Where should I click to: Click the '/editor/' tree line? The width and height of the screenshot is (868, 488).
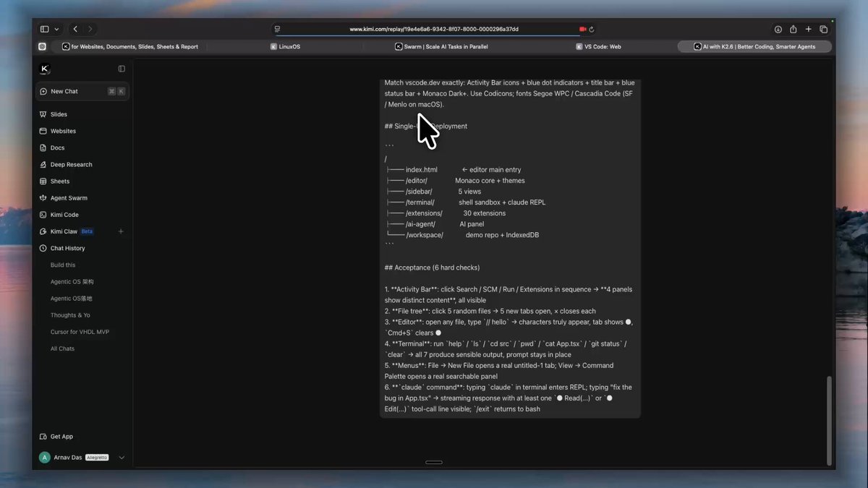click(x=456, y=181)
